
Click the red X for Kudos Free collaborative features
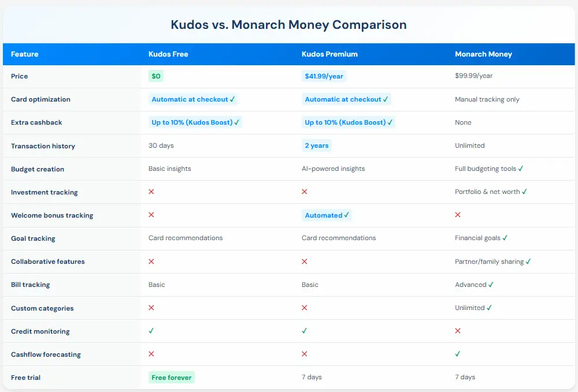pos(151,262)
